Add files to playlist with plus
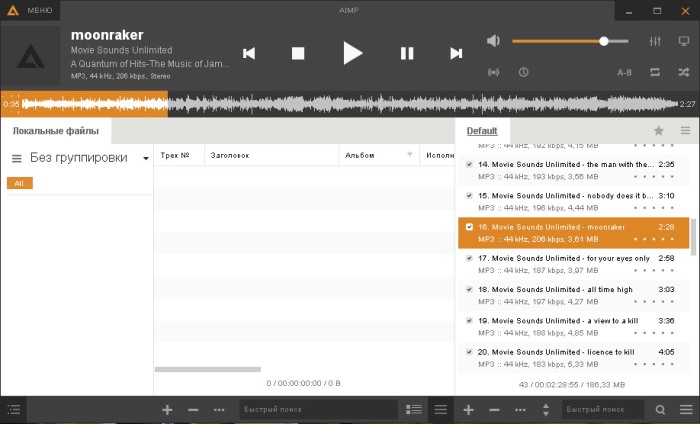 468,410
